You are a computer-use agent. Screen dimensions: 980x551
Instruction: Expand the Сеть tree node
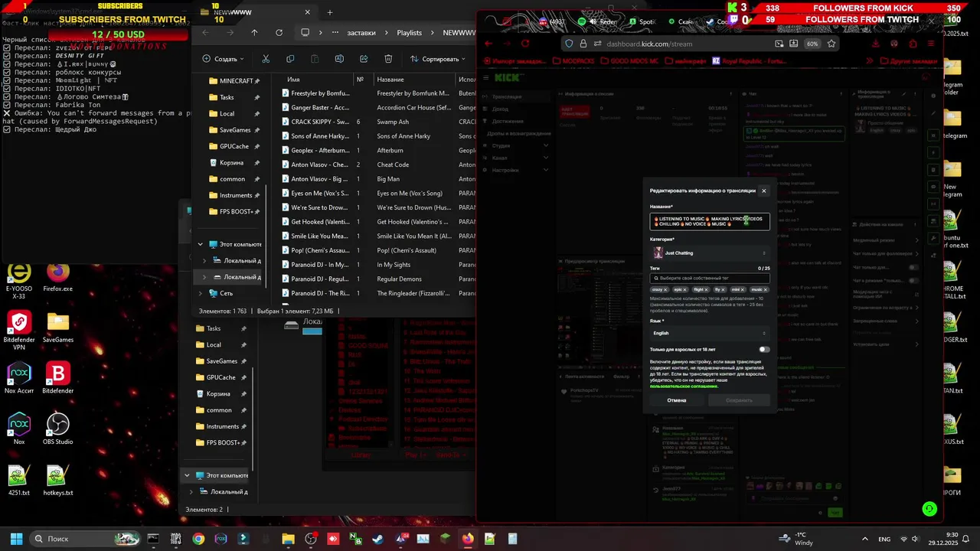(x=201, y=293)
